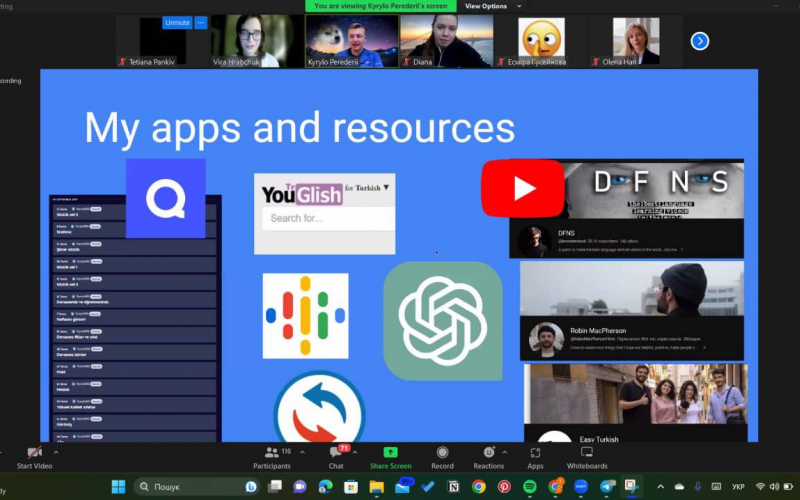Click the Wi-Fi icon in system tray
Screen dimensions: 800x500
(x=760, y=487)
